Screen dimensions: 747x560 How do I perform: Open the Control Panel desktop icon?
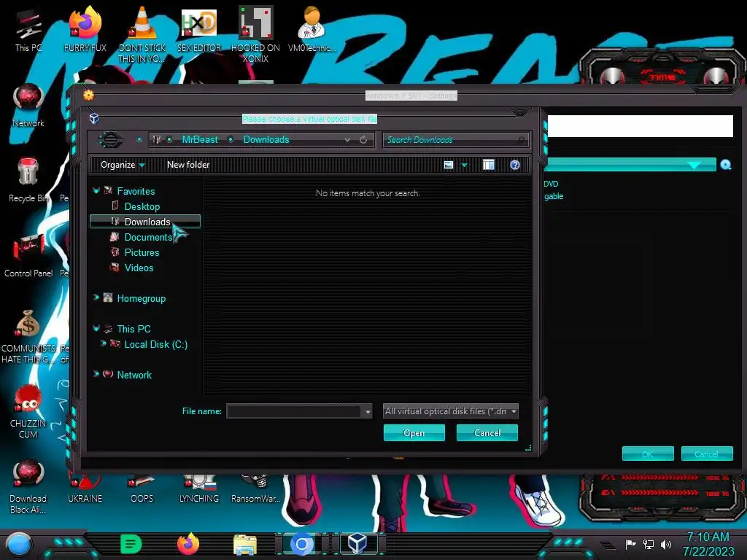click(28, 256)
